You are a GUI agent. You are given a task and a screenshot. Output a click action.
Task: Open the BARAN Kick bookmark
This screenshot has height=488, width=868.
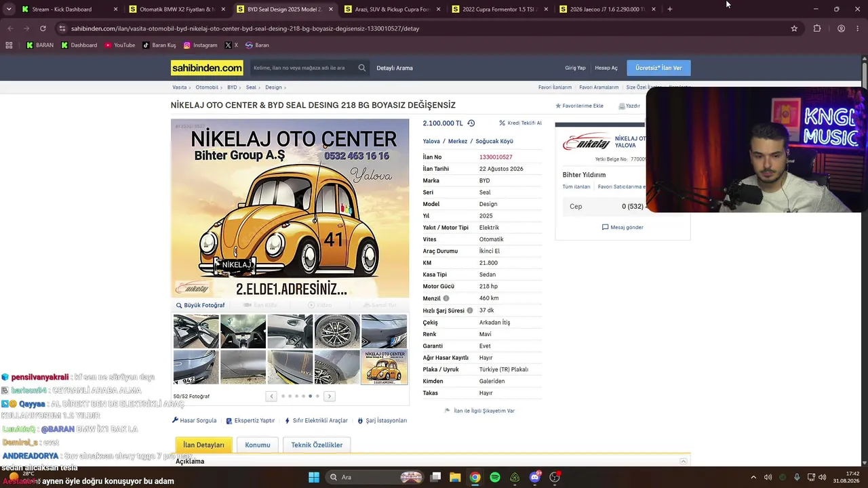pyautogui.click(x=40, y=45)
